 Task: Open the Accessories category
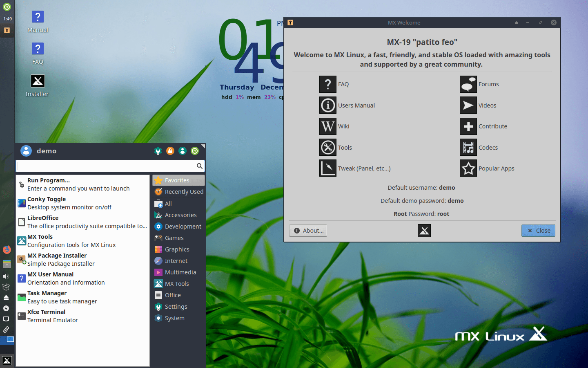[179, 215]
